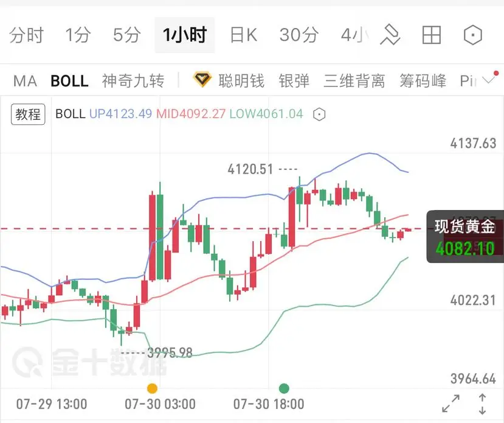Toggle vertical stretch up-down arrows icon
This screenshot has height=423, width=504.
point(482,404)
